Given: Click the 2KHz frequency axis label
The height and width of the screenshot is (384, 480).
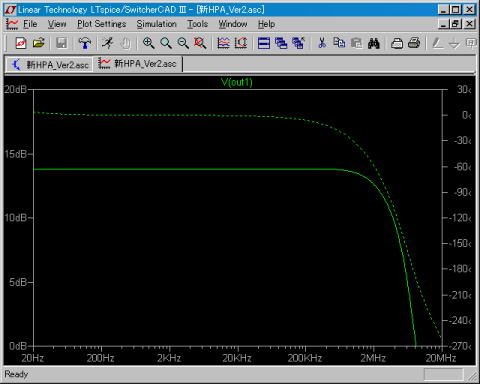Looking at the screenshot, I should click(x=169, y=358).
